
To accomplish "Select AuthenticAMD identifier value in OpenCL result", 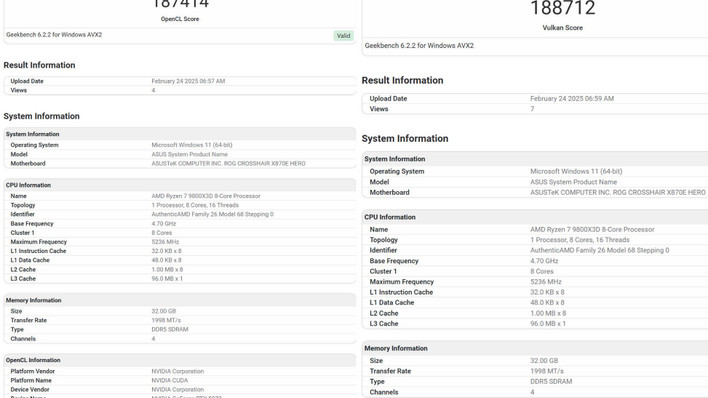I will click(213, 214).
